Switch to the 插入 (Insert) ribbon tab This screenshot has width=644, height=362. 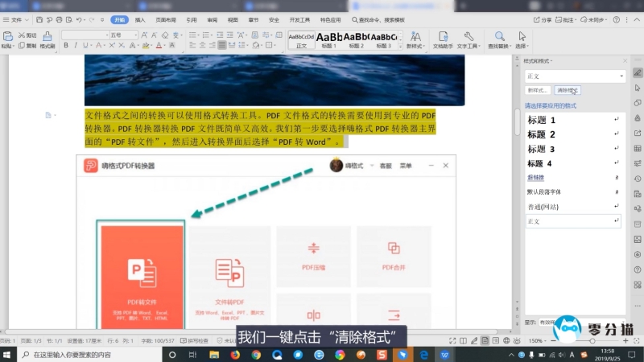tap(140, 19)
